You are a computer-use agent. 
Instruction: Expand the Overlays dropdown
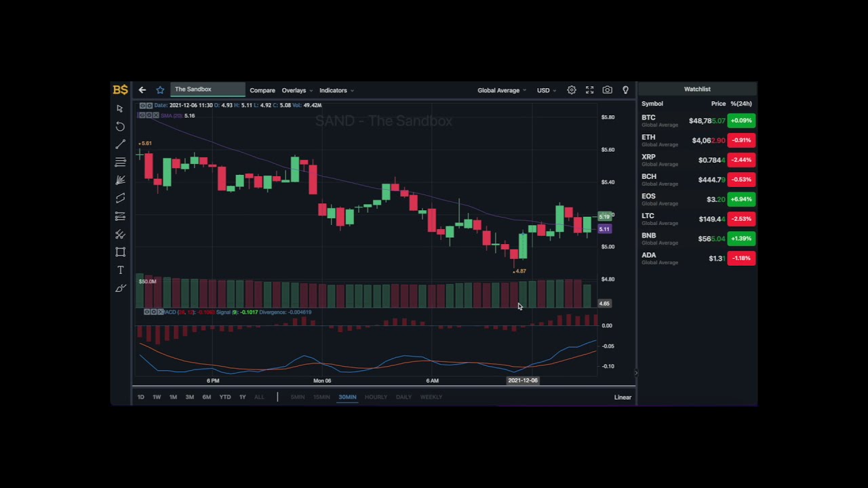(297, 90)
